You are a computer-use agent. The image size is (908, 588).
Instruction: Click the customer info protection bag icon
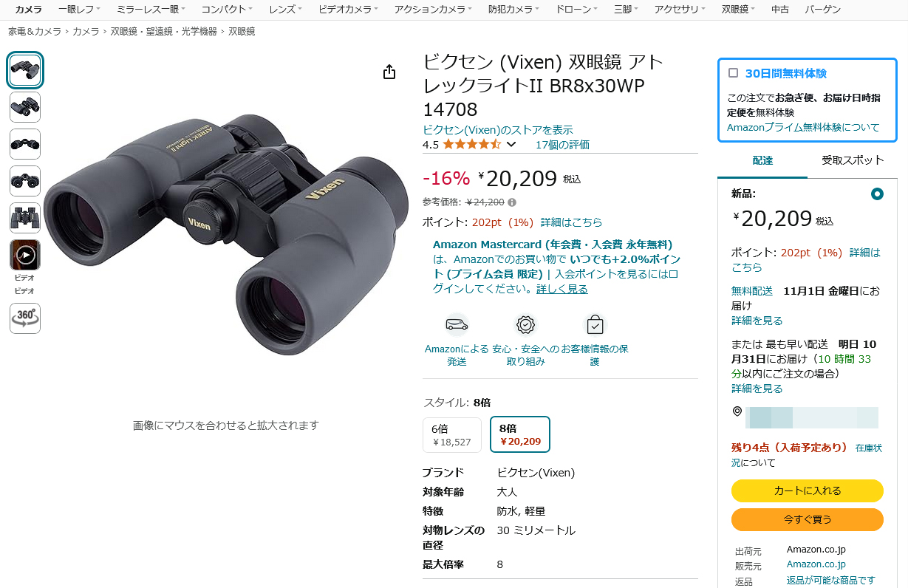595,325
